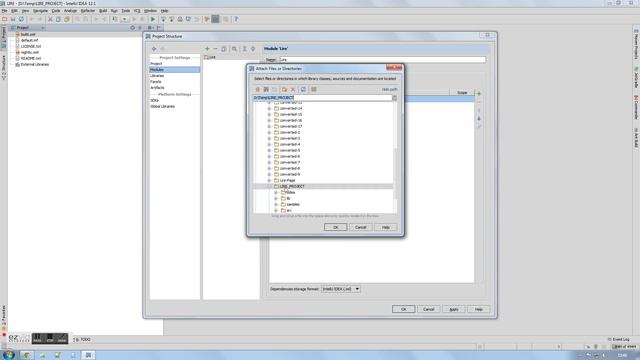Open the Navigate menu
Viewport: 640px width, 360px height.
click(40, 11)
